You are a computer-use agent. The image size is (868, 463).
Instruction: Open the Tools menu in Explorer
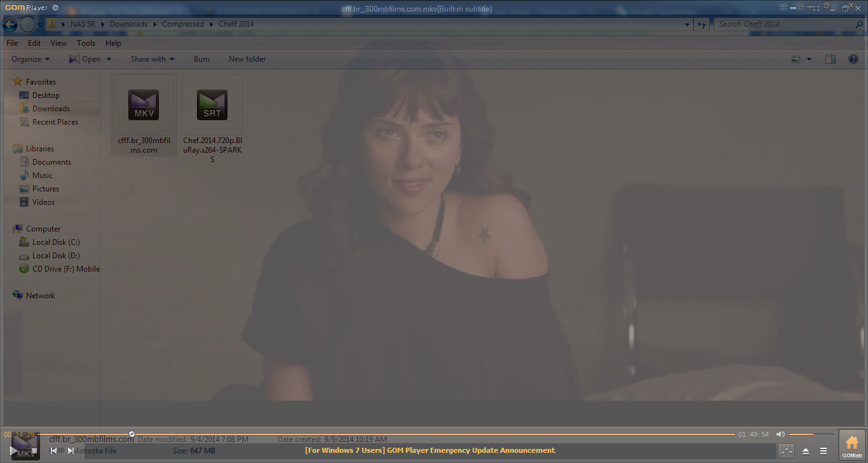pos(86,43)
